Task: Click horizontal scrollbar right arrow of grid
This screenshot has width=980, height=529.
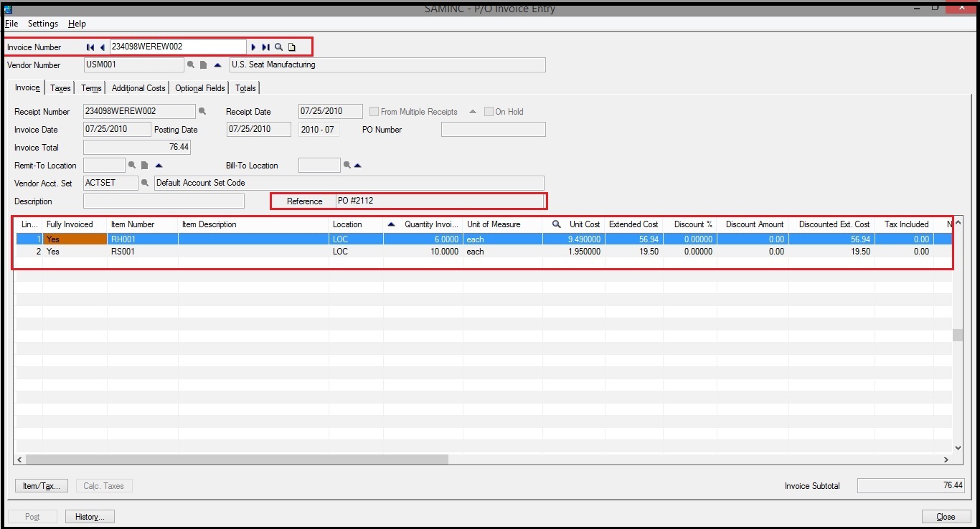Action: [946, 459]
